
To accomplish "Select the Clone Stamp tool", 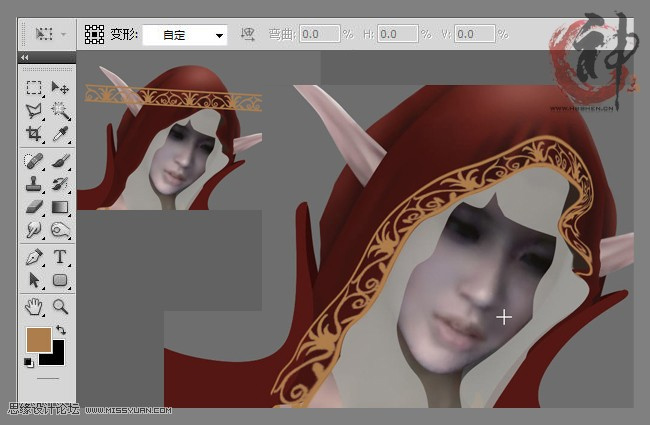I will click(34, 184).
